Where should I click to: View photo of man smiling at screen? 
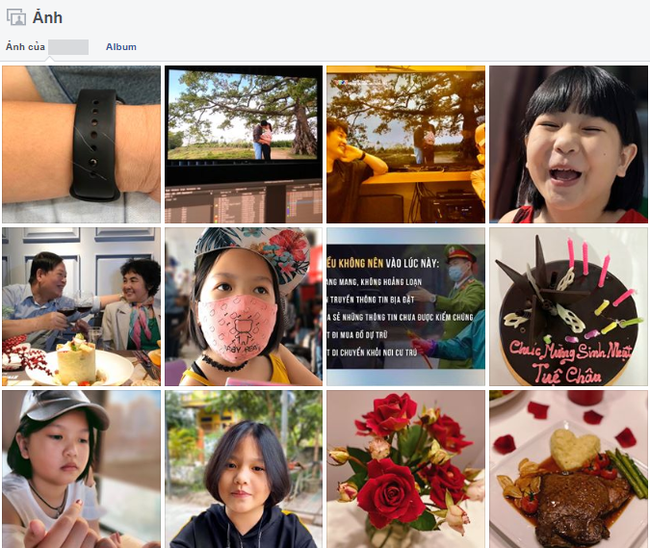pos(406,144)
